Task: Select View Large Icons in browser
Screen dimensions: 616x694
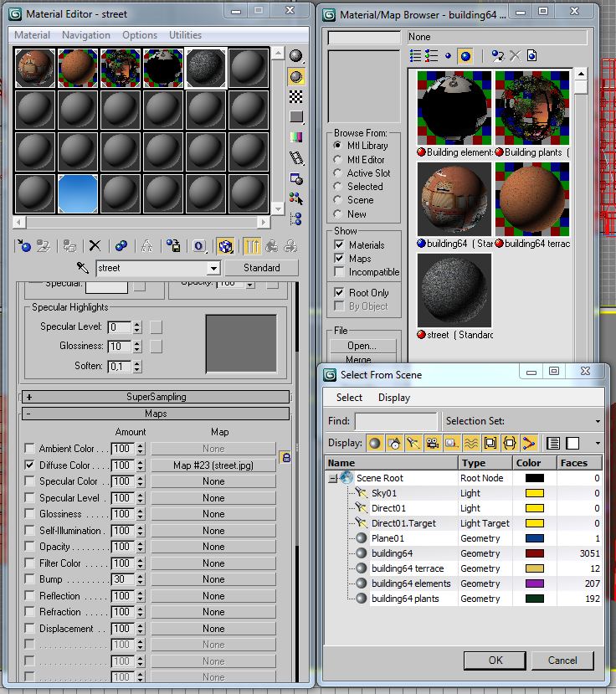Action: [x=465, y=56]
